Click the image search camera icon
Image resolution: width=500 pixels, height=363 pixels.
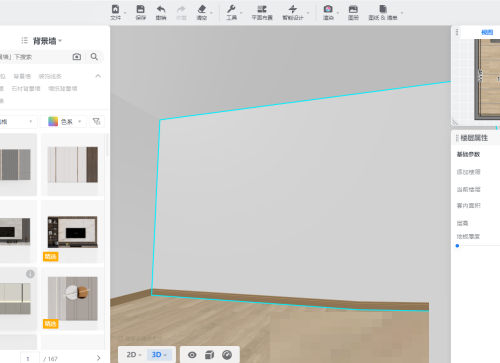[77, 57]
